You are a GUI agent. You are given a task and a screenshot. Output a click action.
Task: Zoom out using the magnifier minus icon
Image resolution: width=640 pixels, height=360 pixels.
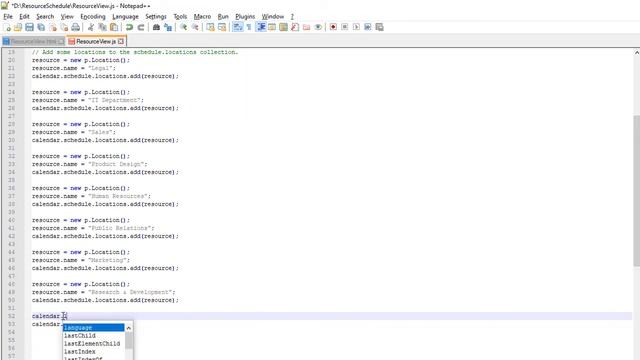(x=195, y=27)
